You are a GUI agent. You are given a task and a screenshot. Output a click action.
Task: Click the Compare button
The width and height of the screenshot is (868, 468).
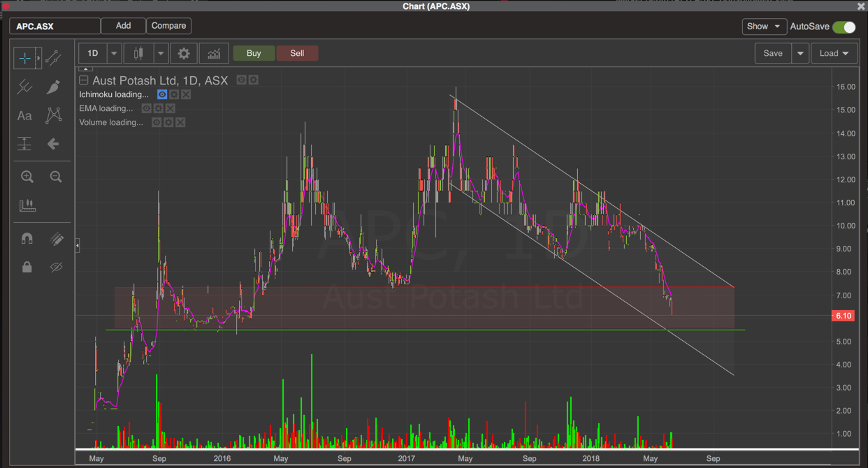(x=168, y=26)
